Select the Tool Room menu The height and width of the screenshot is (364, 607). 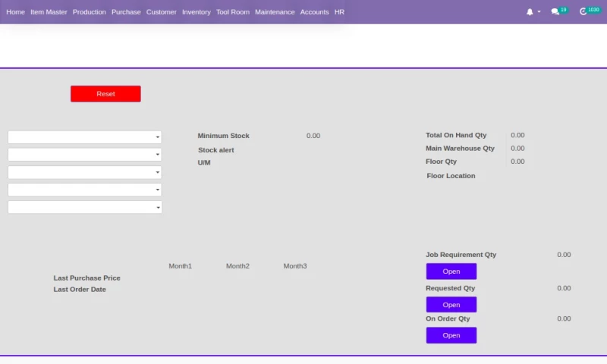coord(232,12)
